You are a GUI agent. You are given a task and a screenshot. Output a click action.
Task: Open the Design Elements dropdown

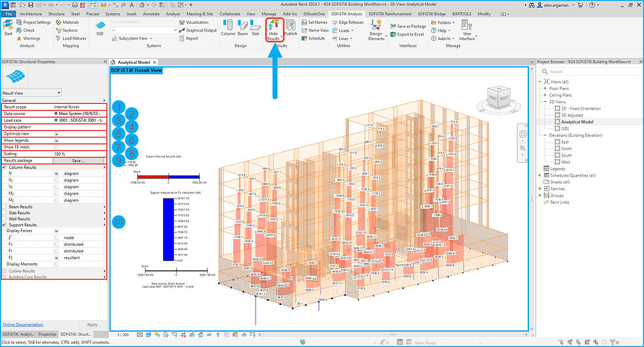pos(376,30)
